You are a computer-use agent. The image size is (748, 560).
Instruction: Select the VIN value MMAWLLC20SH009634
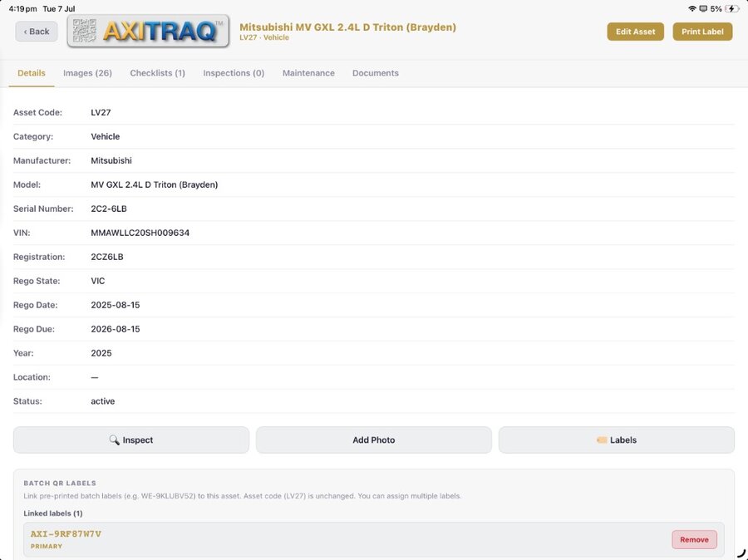tap(140, 233)
